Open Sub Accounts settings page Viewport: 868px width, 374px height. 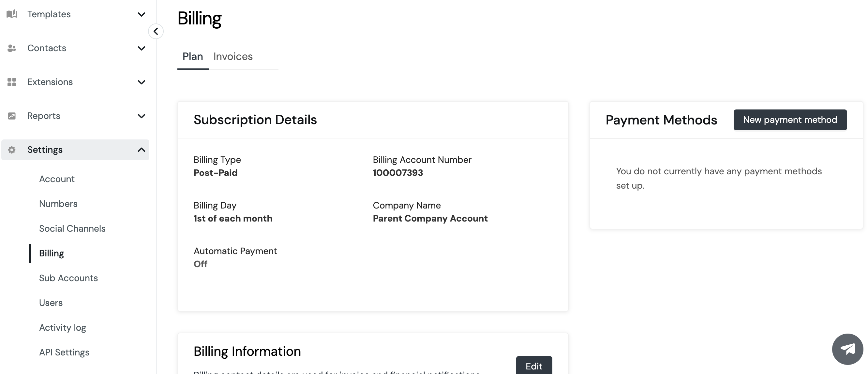(x=68, y=278)
